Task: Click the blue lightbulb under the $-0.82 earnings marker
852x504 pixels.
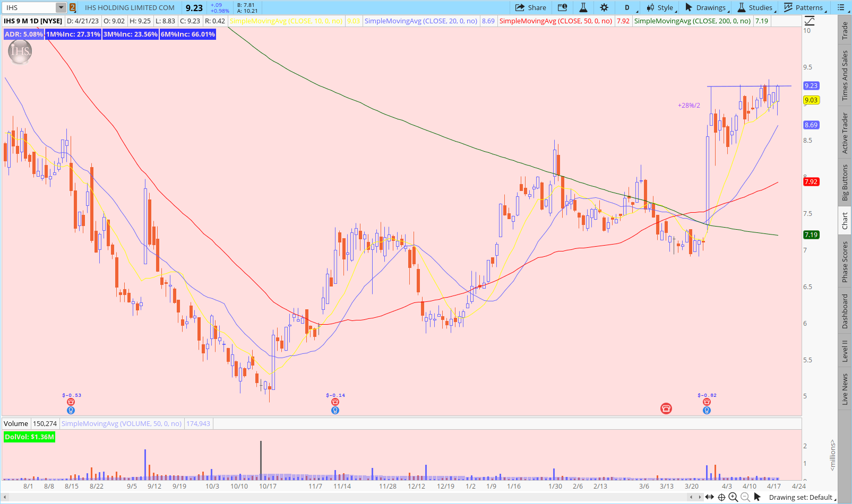Action: (707, 410)
